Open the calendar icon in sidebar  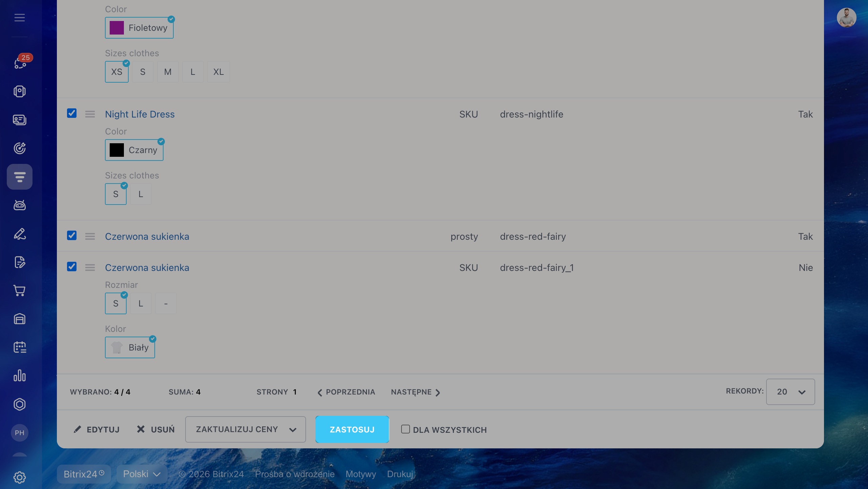point(20,347)
